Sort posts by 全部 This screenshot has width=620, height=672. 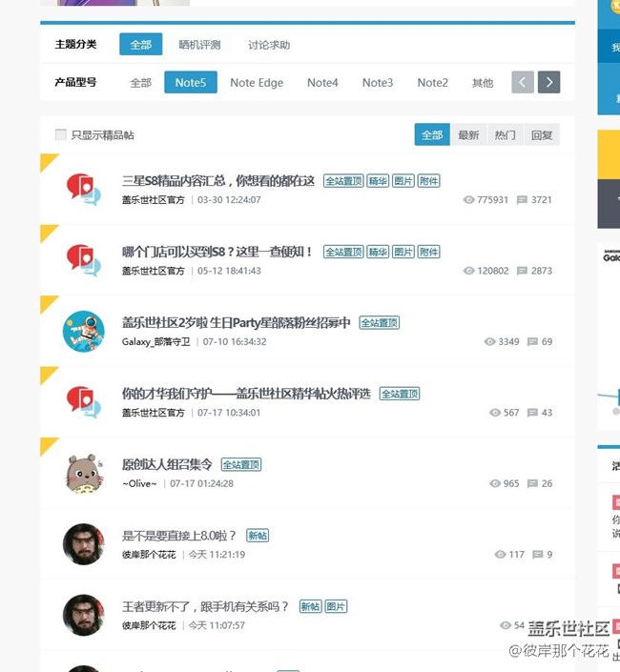[x=432, y=134]
